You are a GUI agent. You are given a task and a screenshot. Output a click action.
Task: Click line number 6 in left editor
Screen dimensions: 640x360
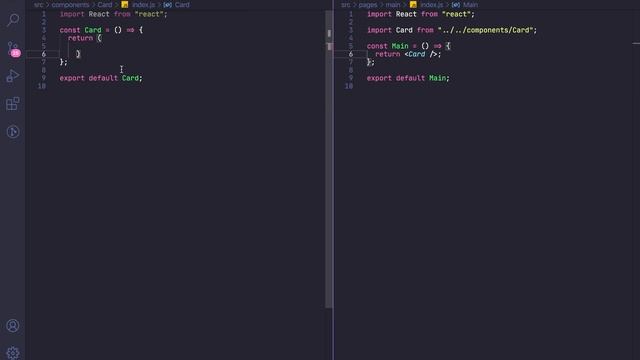(44, 54)
